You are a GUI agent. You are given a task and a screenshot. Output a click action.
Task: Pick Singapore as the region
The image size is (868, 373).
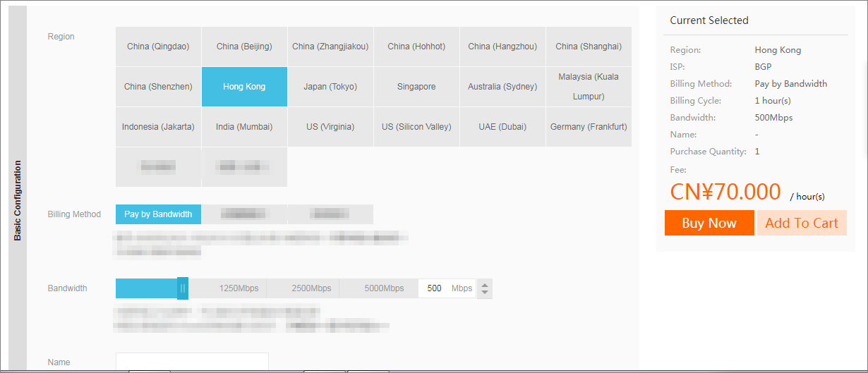coord(416,87)
